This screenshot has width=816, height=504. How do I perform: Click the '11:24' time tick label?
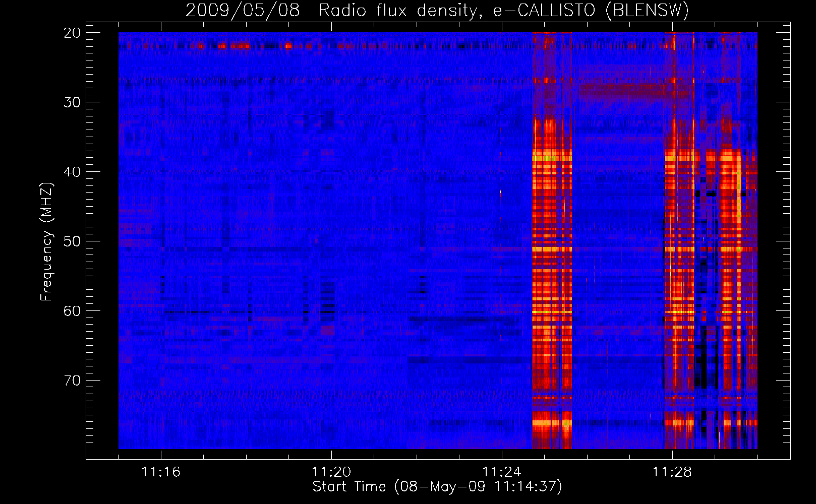[502, 472]
